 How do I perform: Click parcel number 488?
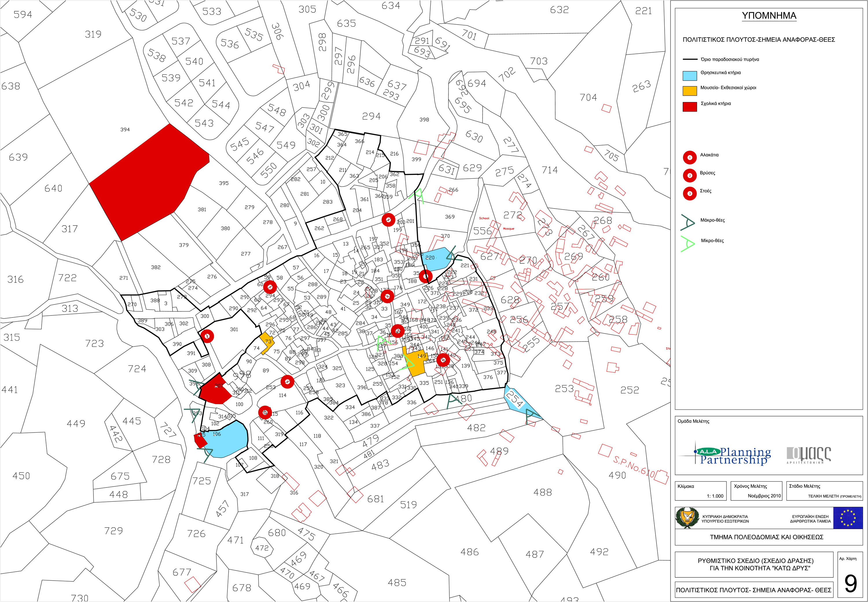tap(543, 492)
